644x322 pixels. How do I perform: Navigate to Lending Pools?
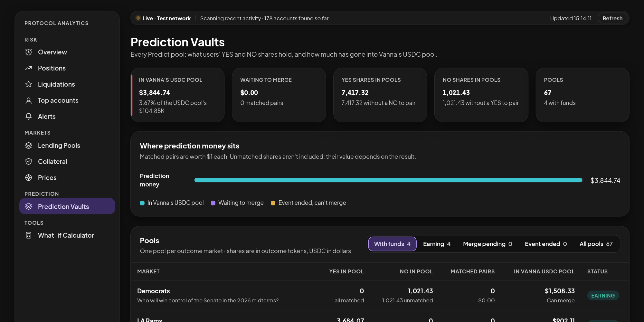point(67,146)
